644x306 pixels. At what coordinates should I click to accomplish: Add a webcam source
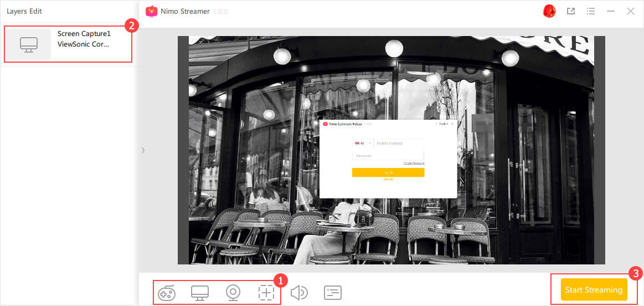click(x=234, y=293)
